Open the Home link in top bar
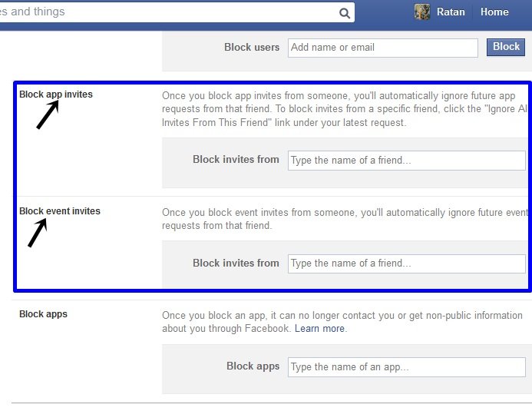Screen dimensions: 532x411 494,12
